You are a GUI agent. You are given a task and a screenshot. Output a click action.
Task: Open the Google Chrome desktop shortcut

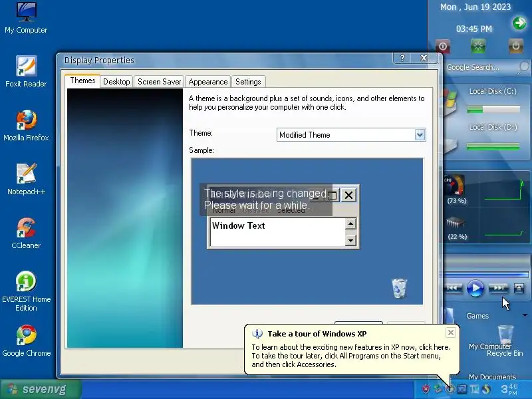pos(26,341)
